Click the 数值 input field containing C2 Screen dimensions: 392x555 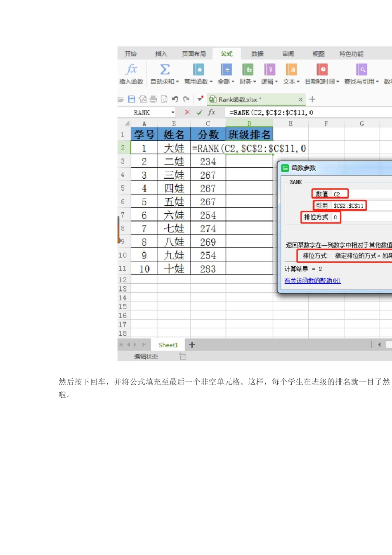362,194
